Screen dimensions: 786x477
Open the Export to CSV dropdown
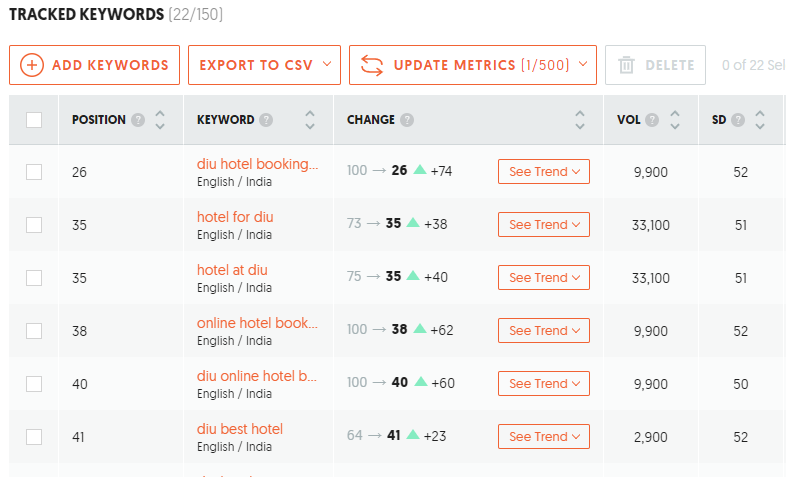[264, 65]
